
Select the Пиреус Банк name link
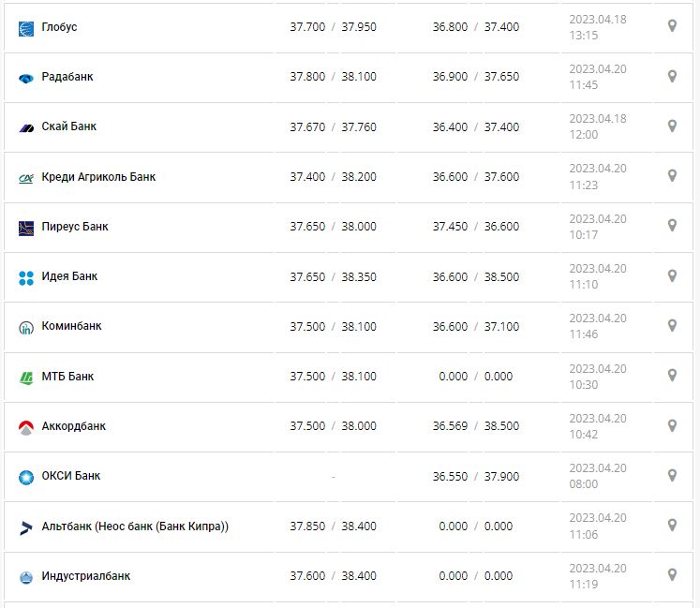pyautogui.click(x=75, y=227)
